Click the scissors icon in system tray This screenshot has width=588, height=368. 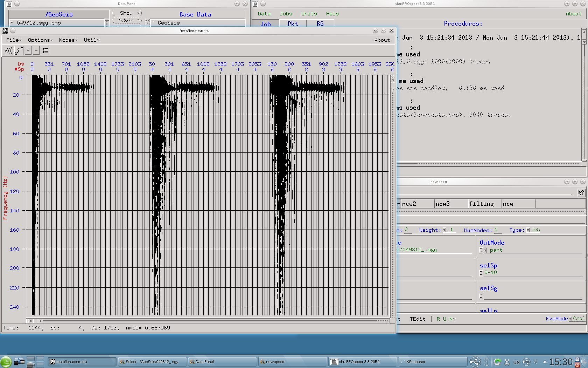(507, 362)
